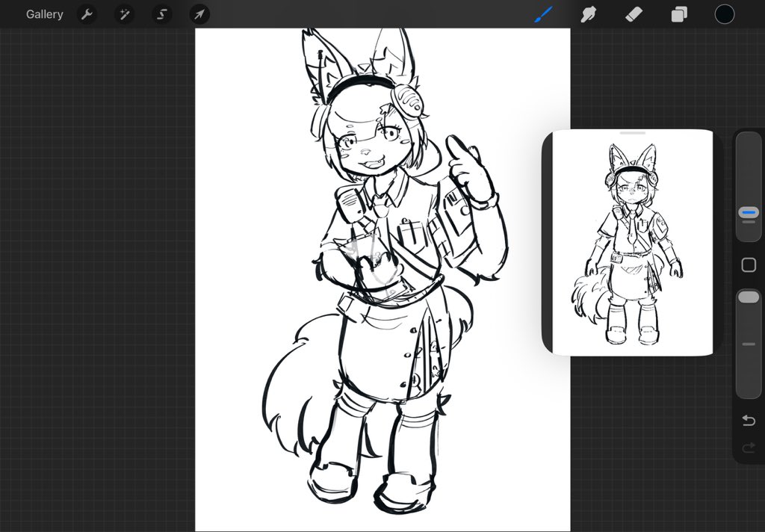Return to the Gallery
This screenshot has width=765, height=532.
[x=44, y=14]
